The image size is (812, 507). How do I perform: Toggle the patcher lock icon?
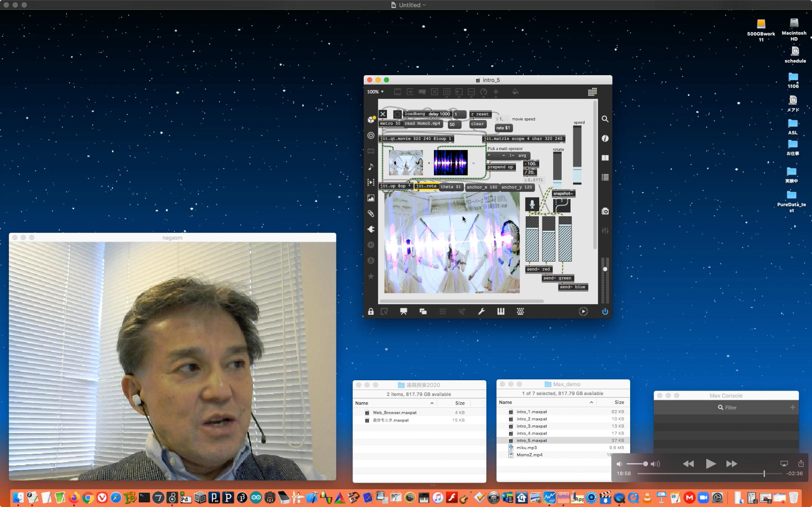pos(371,312)
